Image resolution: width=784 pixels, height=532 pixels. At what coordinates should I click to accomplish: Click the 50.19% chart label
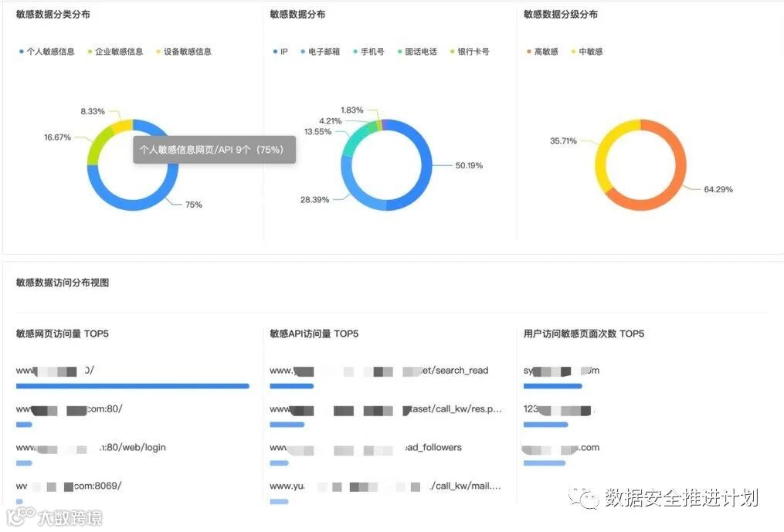click(469, 165)
